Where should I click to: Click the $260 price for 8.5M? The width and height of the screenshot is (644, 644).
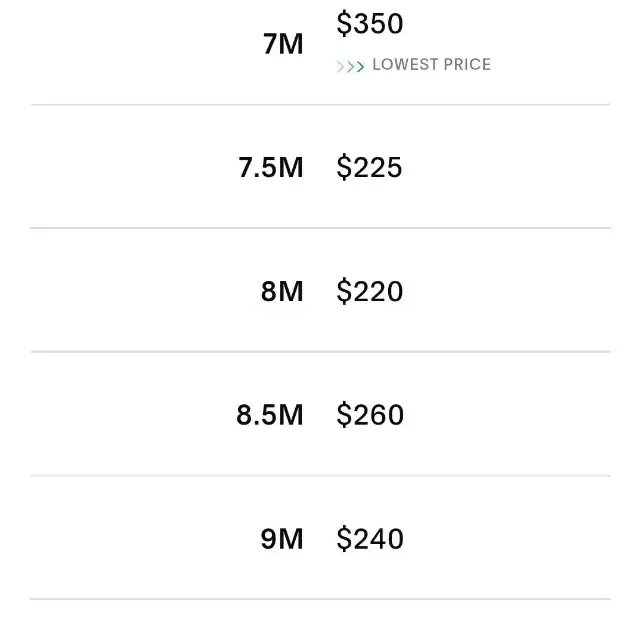click(370, 415)
